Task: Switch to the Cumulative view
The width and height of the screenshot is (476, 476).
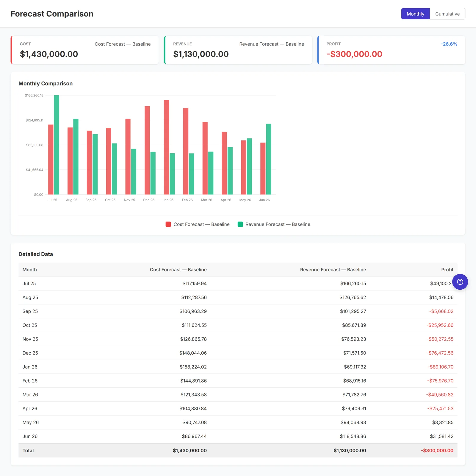Action: [x=447, y=14]
